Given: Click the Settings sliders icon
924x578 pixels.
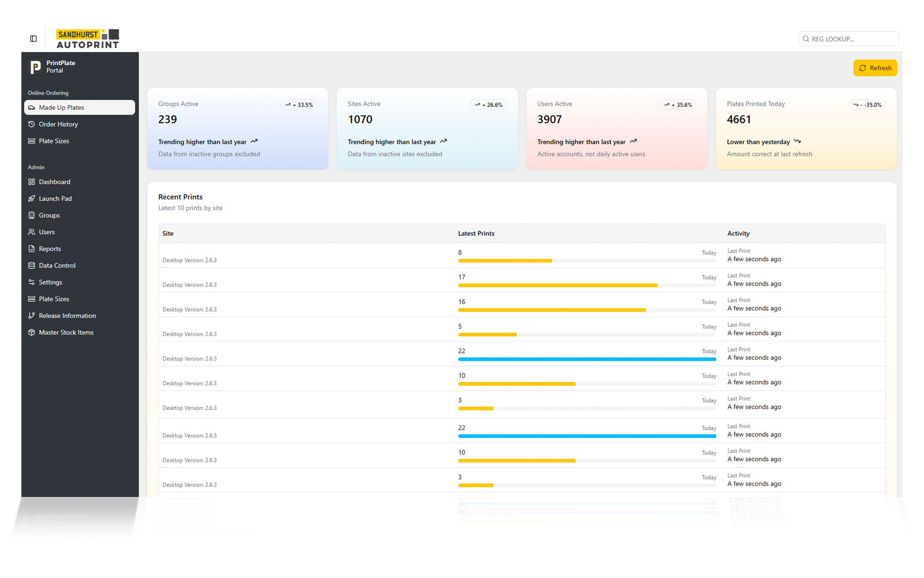Looking at the screenshot, I should coord(32,283).
